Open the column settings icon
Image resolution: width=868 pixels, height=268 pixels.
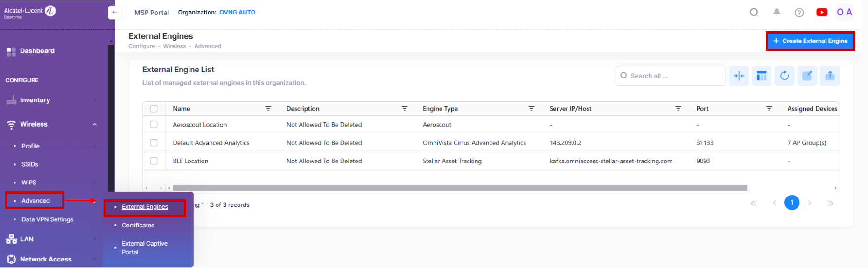(x=762, y=76)
